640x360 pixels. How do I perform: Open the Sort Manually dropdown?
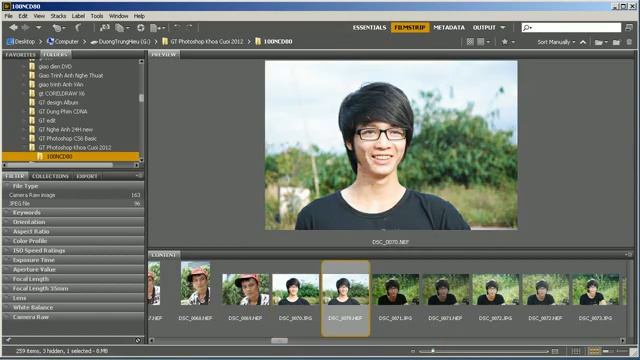(x=556, y=42)
